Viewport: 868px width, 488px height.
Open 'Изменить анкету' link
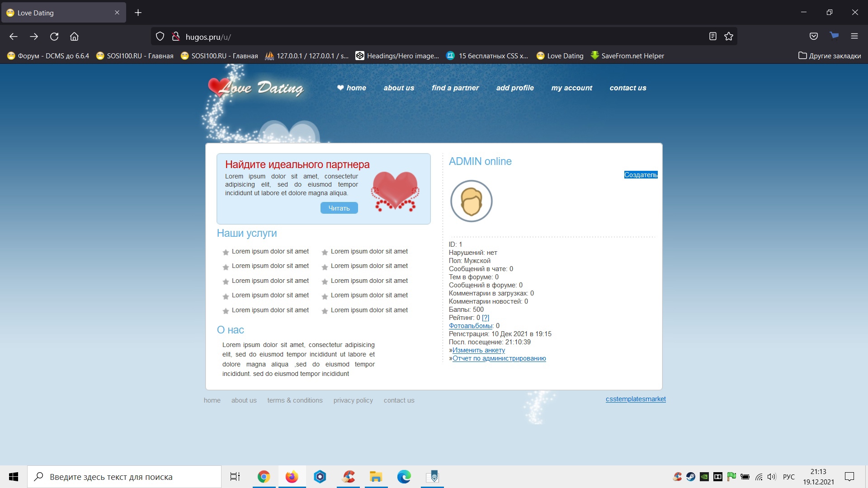[478, 350]
